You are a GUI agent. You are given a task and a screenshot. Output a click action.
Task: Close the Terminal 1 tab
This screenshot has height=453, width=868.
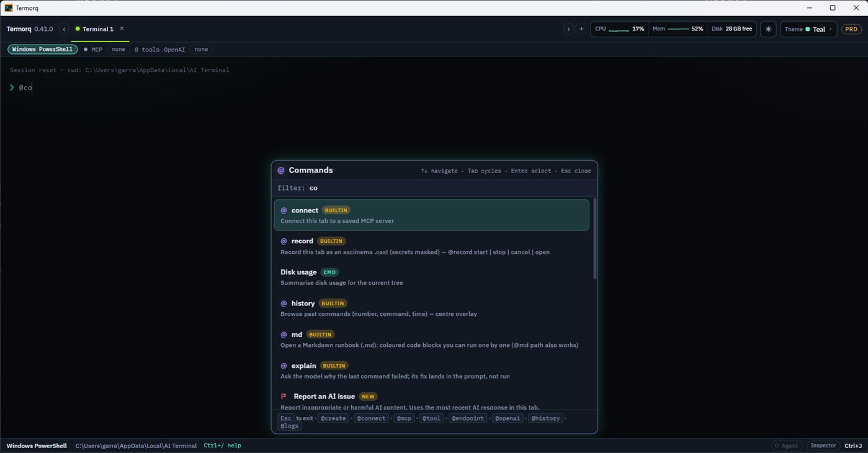[x=122, y=29]
